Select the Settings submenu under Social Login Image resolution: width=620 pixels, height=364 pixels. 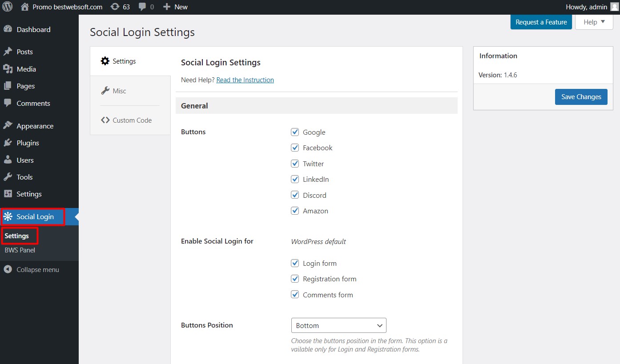tap(17, 236)
